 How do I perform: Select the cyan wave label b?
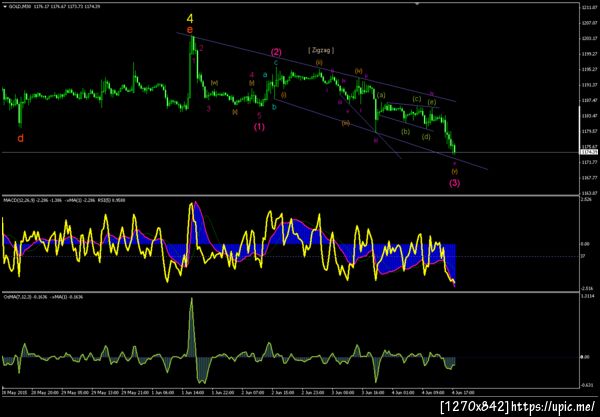(x=274, y=107)
